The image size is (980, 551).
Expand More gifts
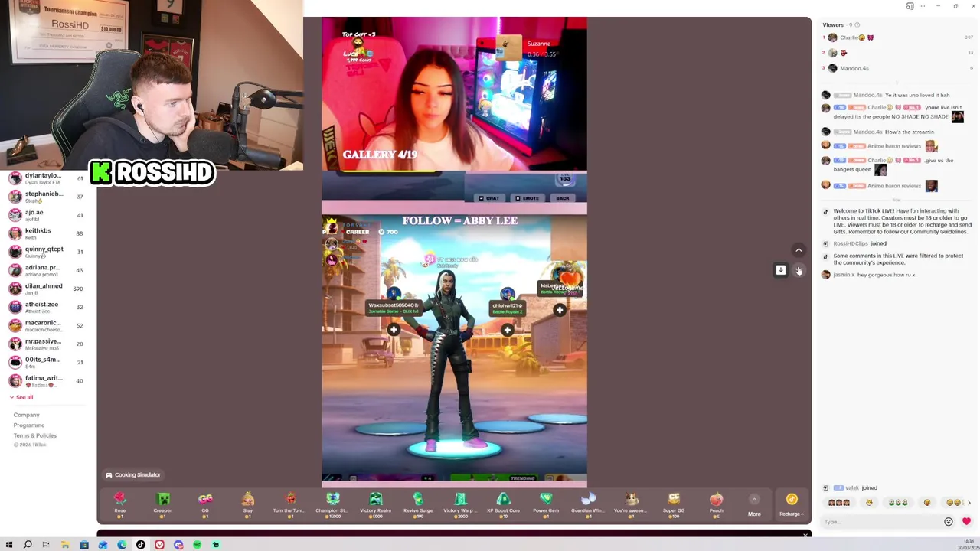[754, 505]
